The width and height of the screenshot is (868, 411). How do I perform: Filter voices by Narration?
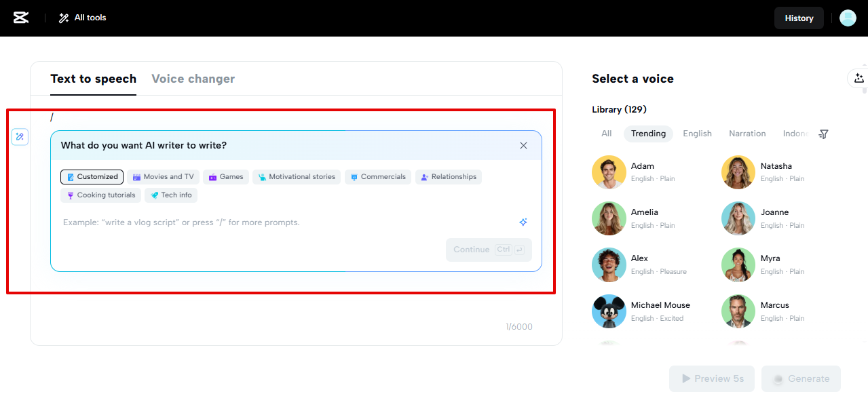(x=747, y=134)
